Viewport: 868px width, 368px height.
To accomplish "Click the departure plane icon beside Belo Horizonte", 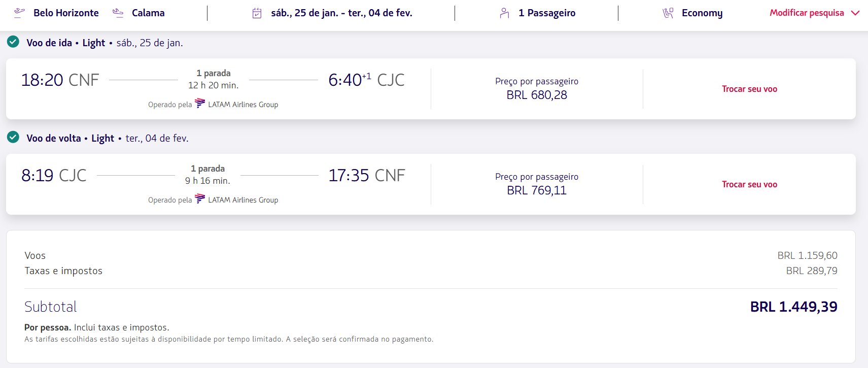I will point(19,13).
